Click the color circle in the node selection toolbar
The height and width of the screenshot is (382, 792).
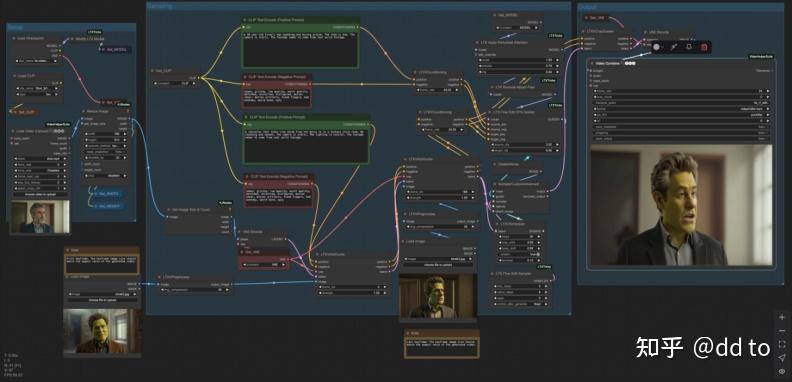656,47
